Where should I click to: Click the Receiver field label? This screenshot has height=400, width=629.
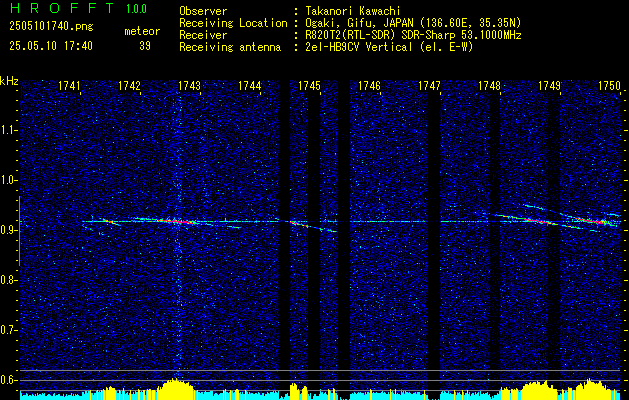203,35
